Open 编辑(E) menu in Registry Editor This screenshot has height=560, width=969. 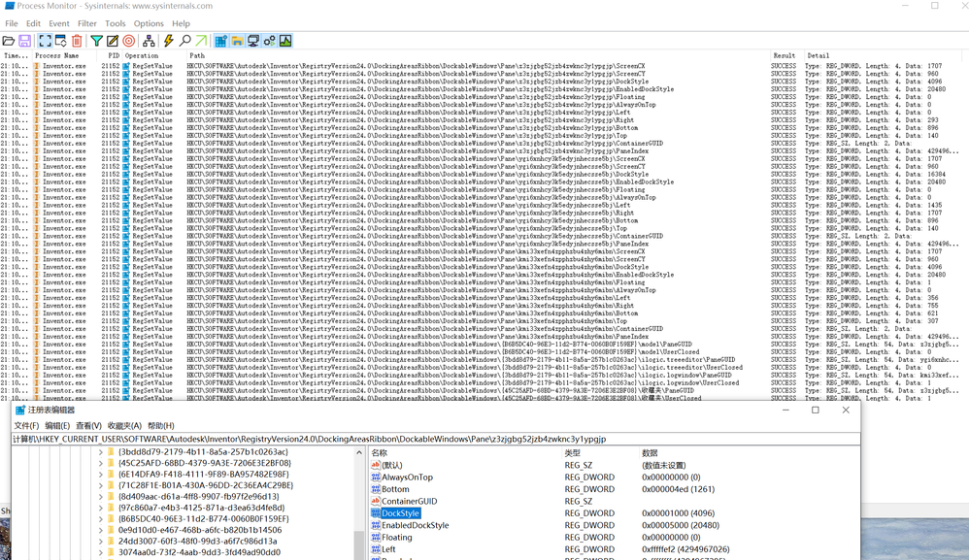(x=57, y=426)
